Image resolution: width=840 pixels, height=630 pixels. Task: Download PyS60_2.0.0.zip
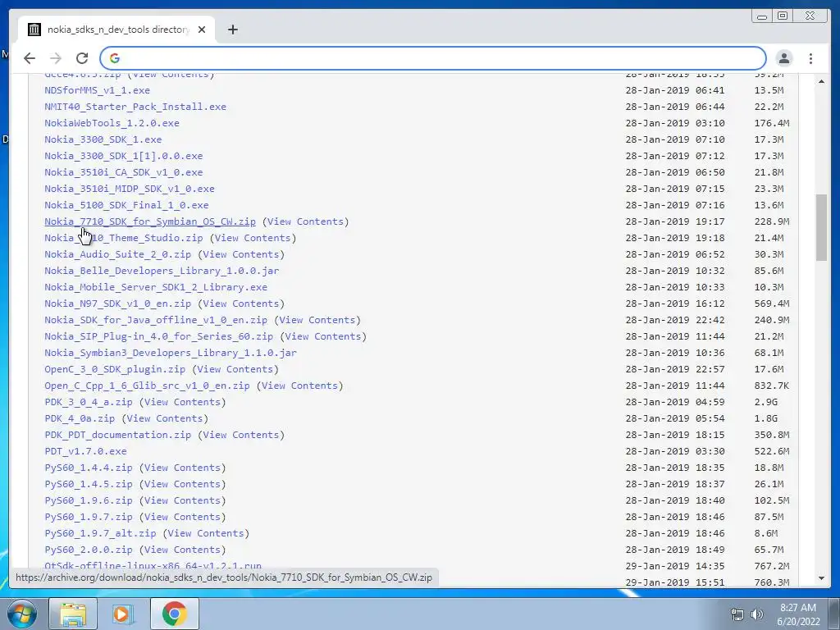point(89,550)
